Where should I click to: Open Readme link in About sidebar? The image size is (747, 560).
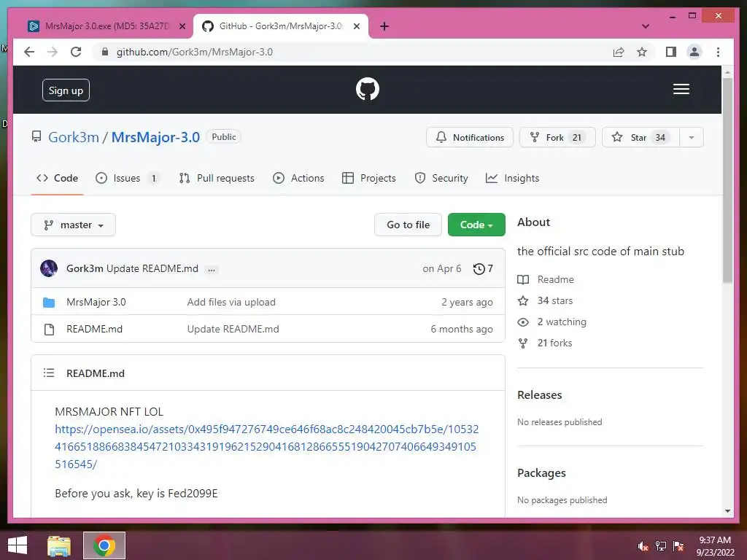click(546, 279)
